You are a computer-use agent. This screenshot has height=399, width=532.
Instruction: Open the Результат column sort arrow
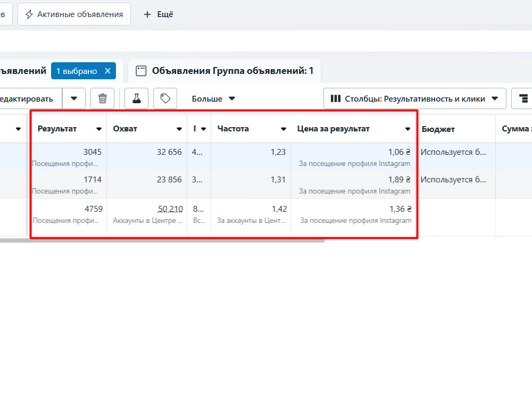99,129
